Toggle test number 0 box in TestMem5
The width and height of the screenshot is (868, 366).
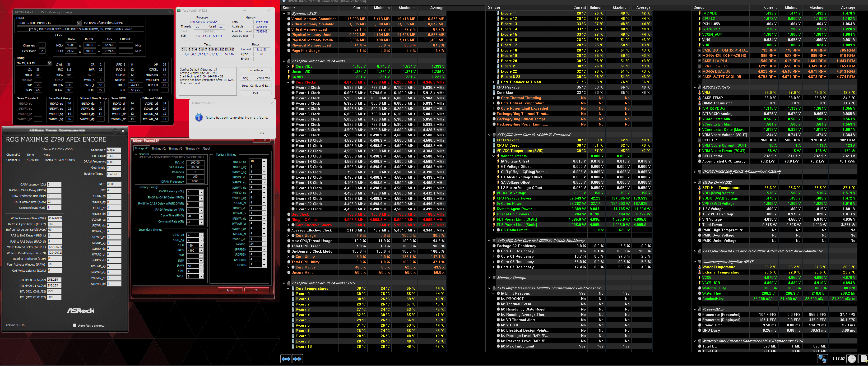183,49
